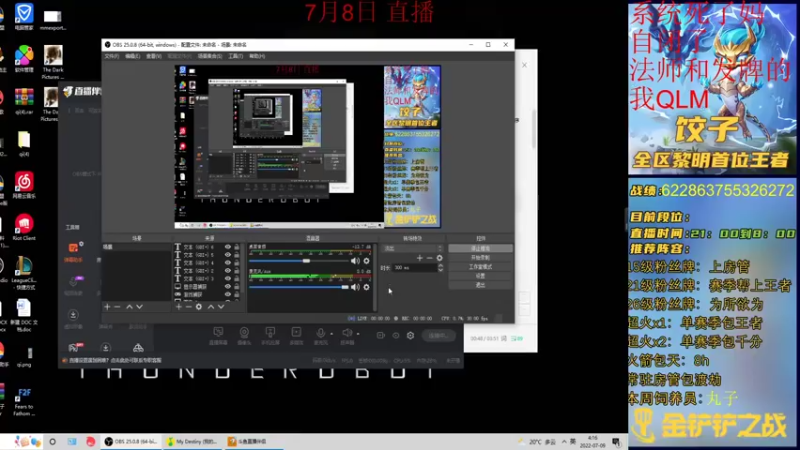Click the microphone icon in the stream companion toolbar
Image resolution: width=800 pixels, height=450 pixels.
(320, 335)
